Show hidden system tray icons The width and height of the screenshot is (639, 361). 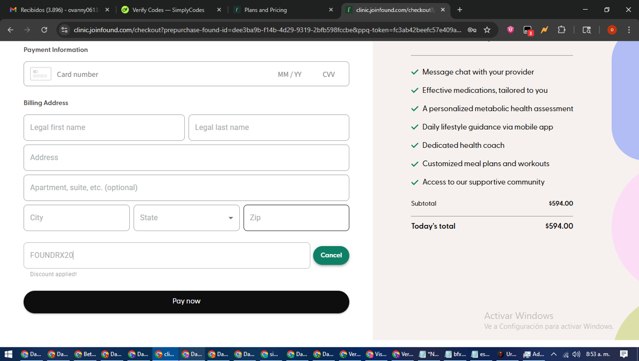553,354
